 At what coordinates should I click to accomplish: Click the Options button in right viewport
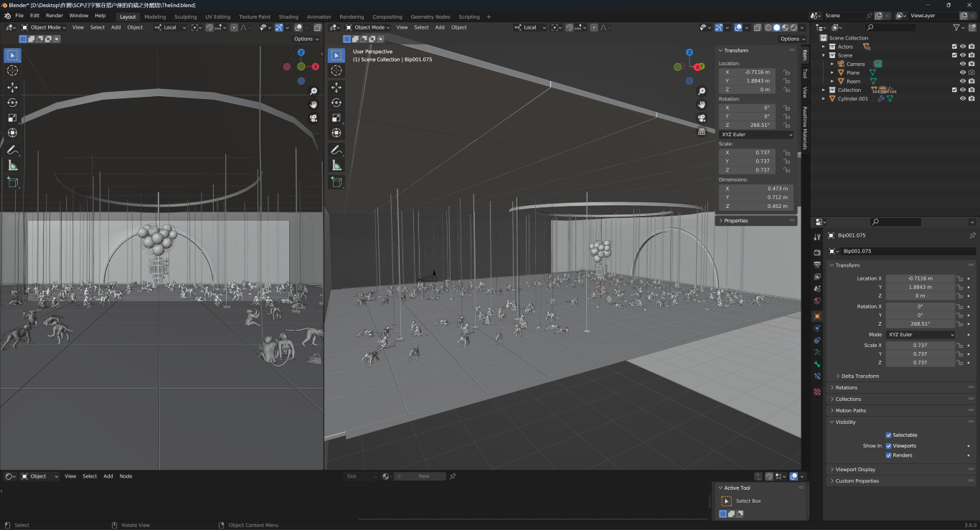coord(790,39)
